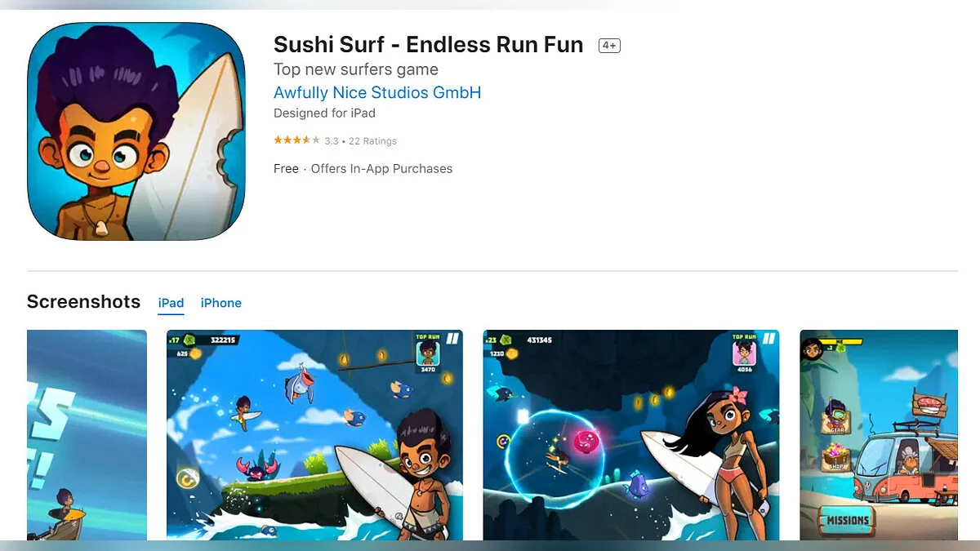
Task: Click the pause icon in third screenshot
Action: tap(768, 338)
